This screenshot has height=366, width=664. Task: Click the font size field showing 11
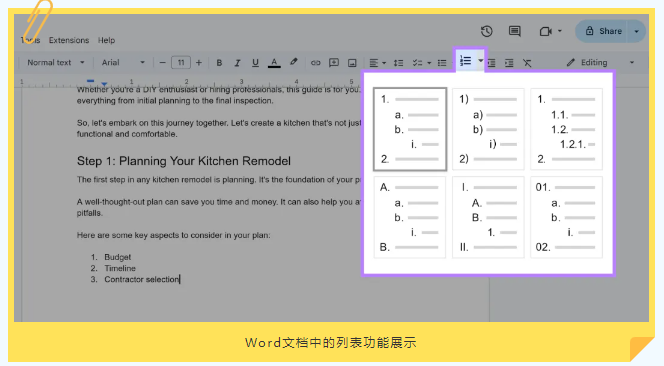[x=181, y=63]
